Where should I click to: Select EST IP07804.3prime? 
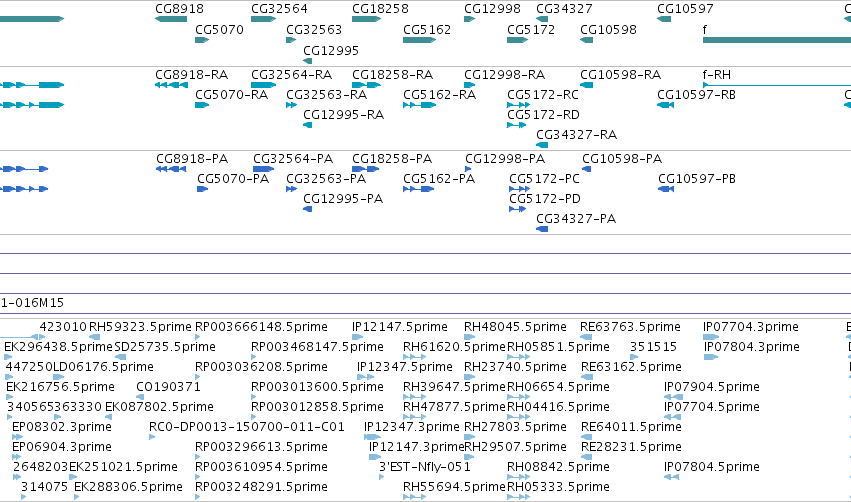point(752,347)
